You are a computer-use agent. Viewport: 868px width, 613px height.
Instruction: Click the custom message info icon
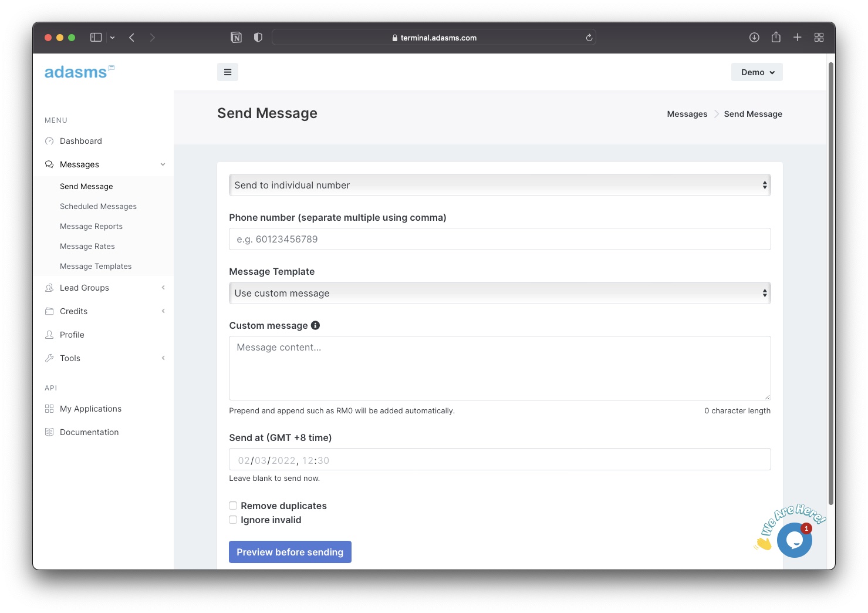tap(315, 325)
